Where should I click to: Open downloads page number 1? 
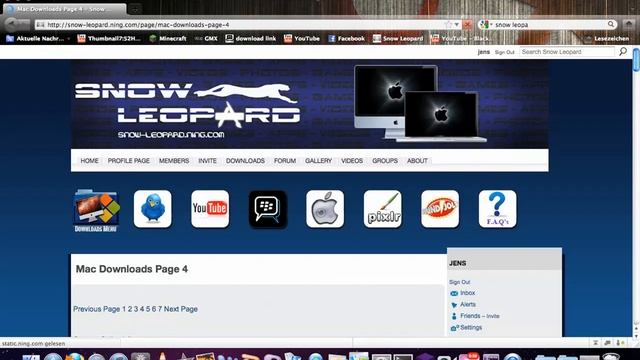click(124, 309)
